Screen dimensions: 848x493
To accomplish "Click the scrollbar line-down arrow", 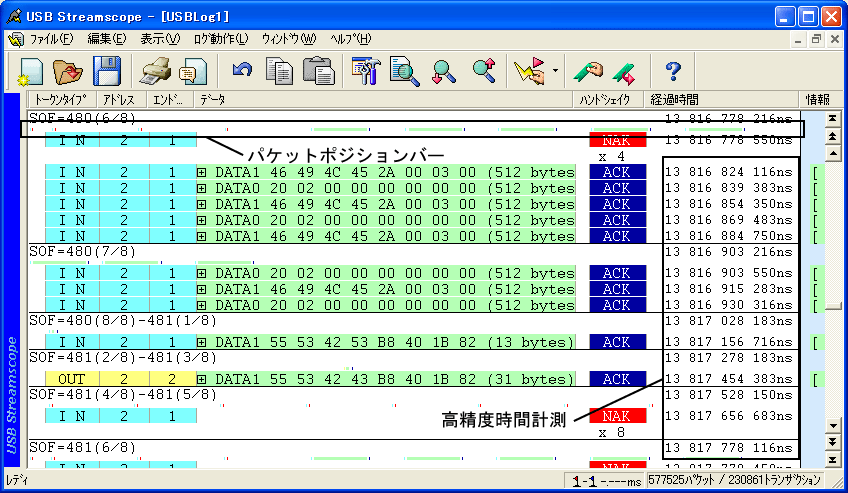I will 832,426.
